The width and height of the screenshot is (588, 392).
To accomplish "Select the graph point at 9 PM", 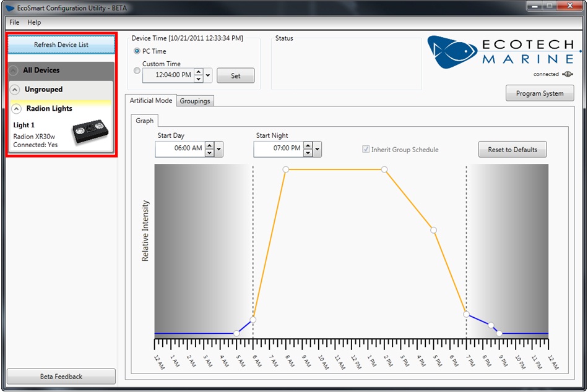I will point(499,333).
